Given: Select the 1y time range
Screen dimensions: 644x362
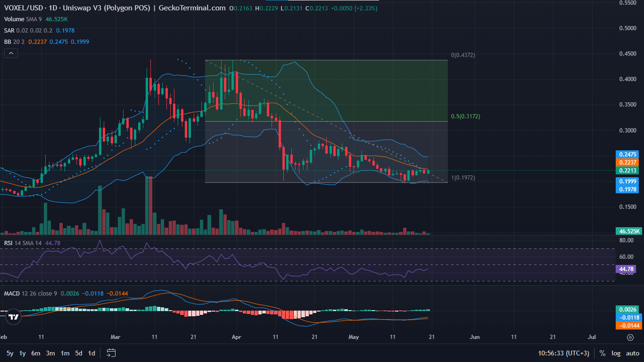Looking at the screenshot, I should 22,353.
